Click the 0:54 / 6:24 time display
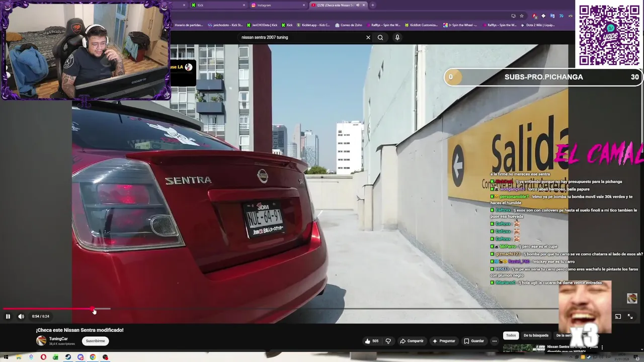Screen dimensions: 644x362 click(x=40, y=316)
